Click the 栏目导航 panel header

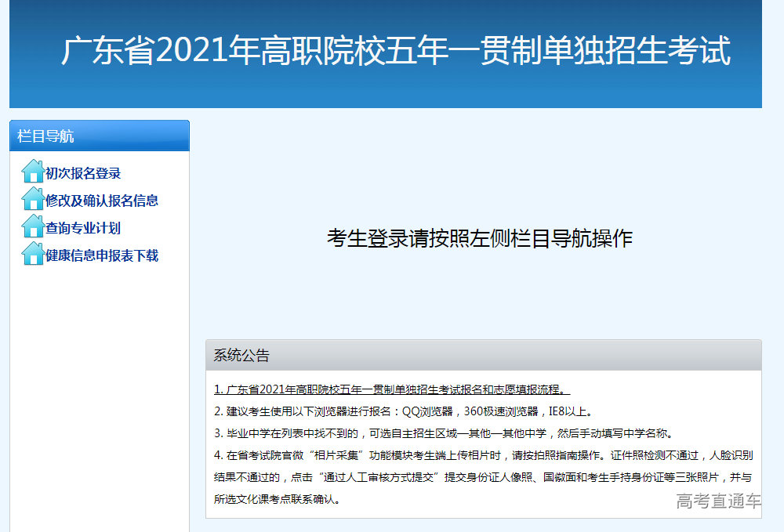[47, 135]
